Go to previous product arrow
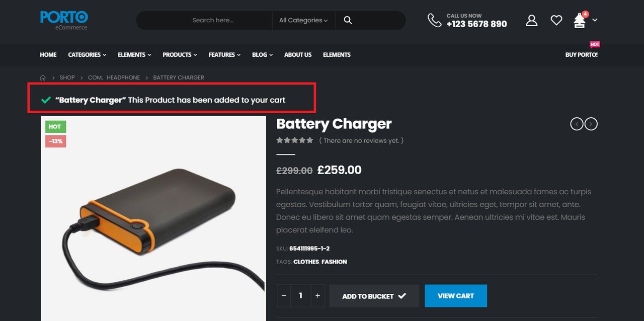This screenshot has height=321, width=644. (577, 124)
